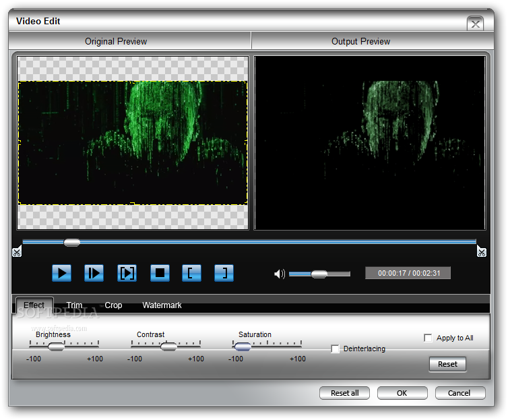
Task: Click the Output Preview video frame
Action: point(370,143)
